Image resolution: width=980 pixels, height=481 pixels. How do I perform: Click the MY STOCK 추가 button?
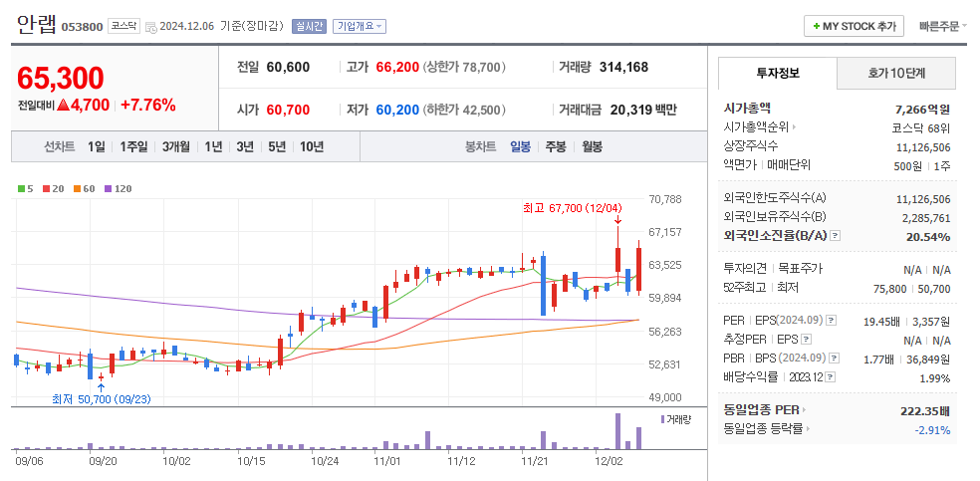tap(854, 26)
